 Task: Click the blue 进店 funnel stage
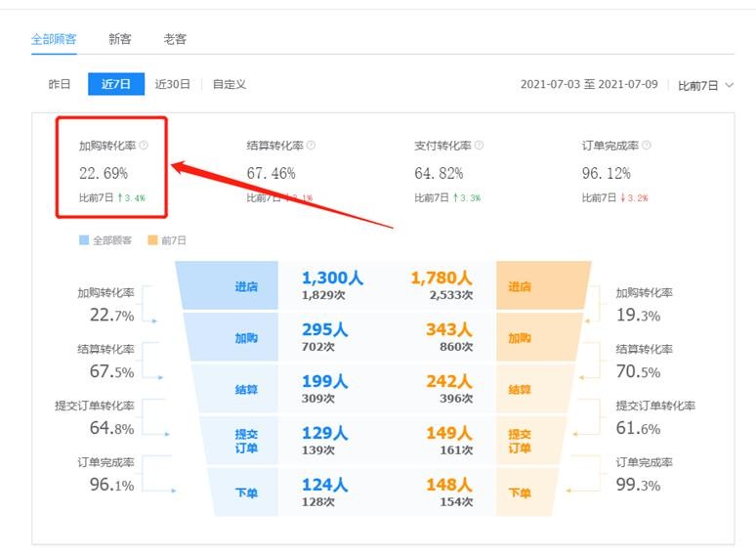pos(246,287)
